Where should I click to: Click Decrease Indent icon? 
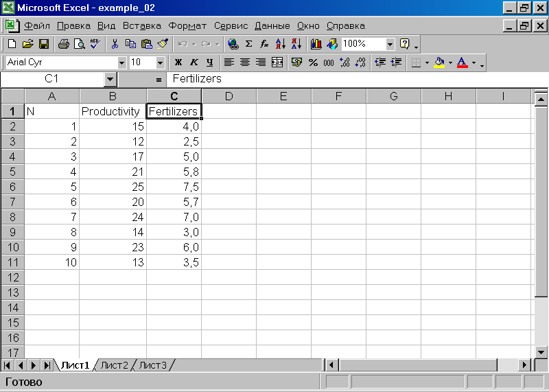[x=380, y=62]
